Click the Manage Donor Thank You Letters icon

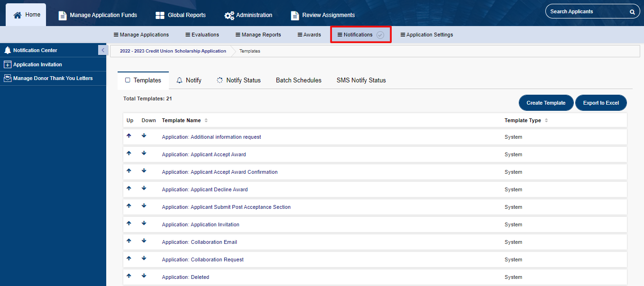pyautogui.click(x=8, y=78)
